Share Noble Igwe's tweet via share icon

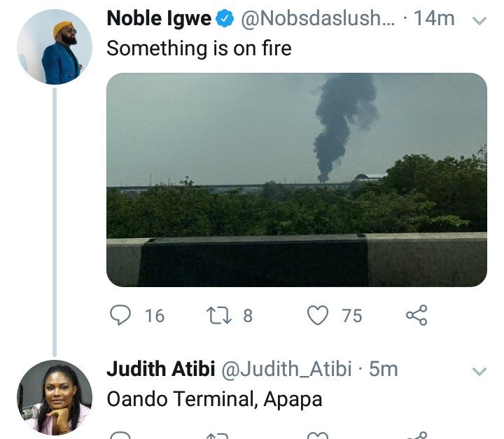pos(416,315)
